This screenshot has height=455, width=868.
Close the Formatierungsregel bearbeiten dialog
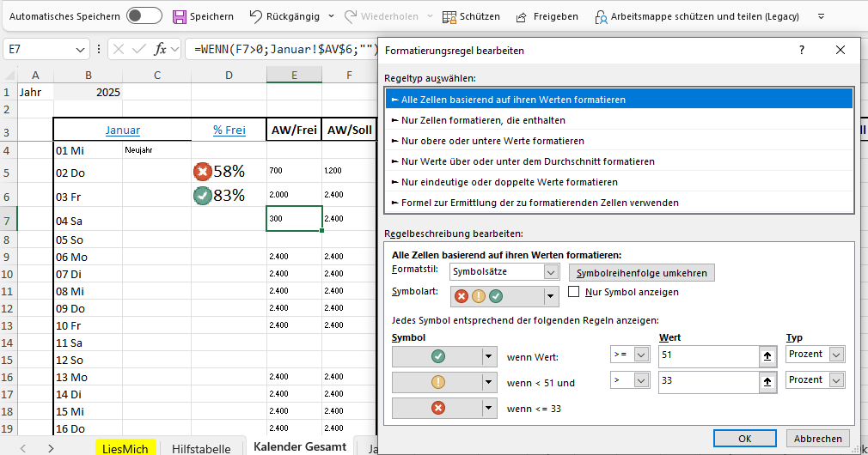coord(840,51)
